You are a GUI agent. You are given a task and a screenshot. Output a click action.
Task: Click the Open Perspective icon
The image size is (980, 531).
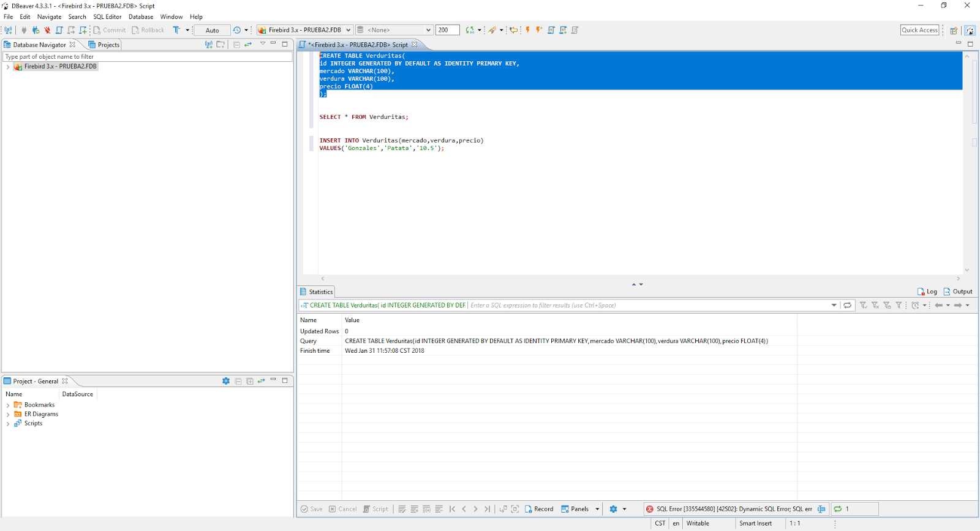pos(954,30)
